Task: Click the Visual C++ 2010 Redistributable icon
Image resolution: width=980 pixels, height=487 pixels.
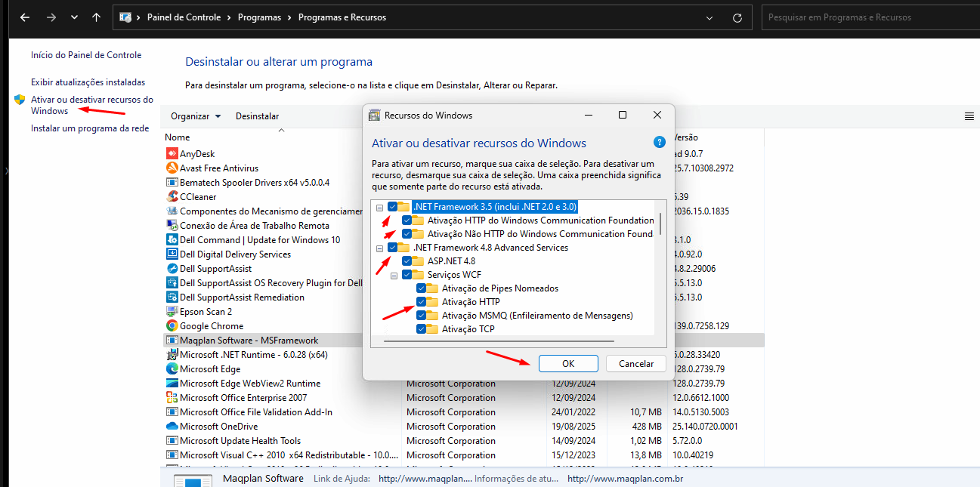Action: point(172,455)
